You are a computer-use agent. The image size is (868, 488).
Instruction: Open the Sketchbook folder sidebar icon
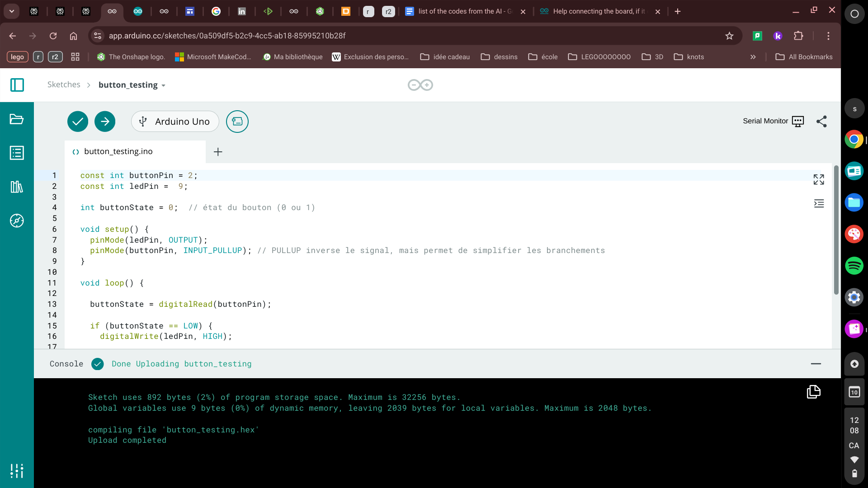click(x=17, y=119)
